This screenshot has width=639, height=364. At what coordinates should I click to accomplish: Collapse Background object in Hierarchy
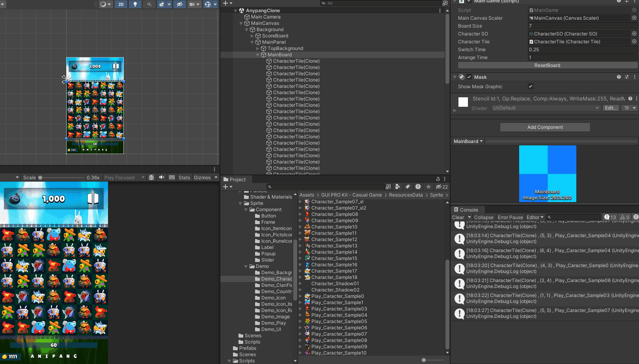[x=247, y=30]
